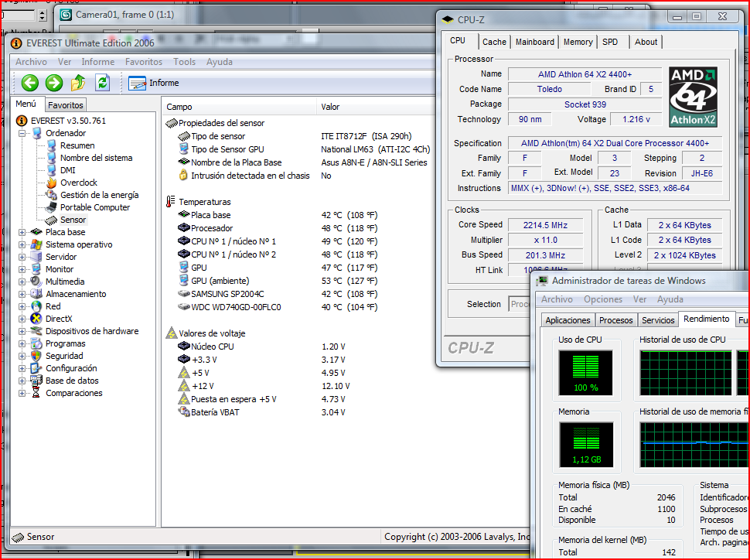Click the DirectX yellow X icon

(36, 319)
